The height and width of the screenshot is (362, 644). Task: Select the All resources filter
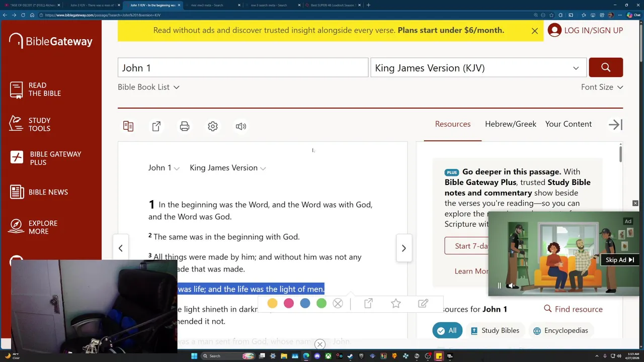point(447,330)
